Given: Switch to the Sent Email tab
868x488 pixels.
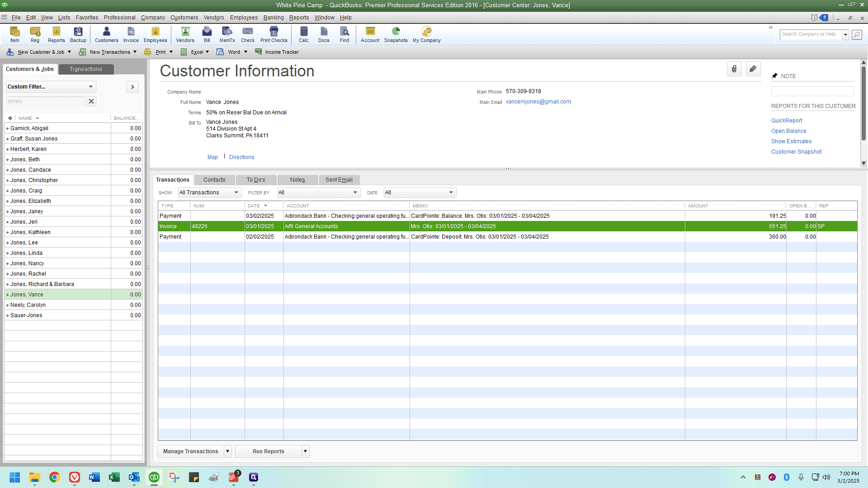Looking at the screenshot, I should coord(339,180).
